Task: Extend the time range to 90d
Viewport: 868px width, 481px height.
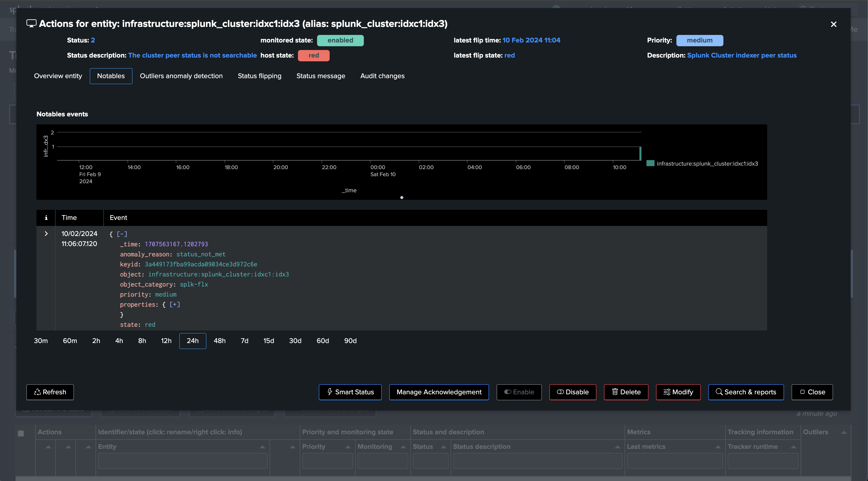Action: [351, 341]
